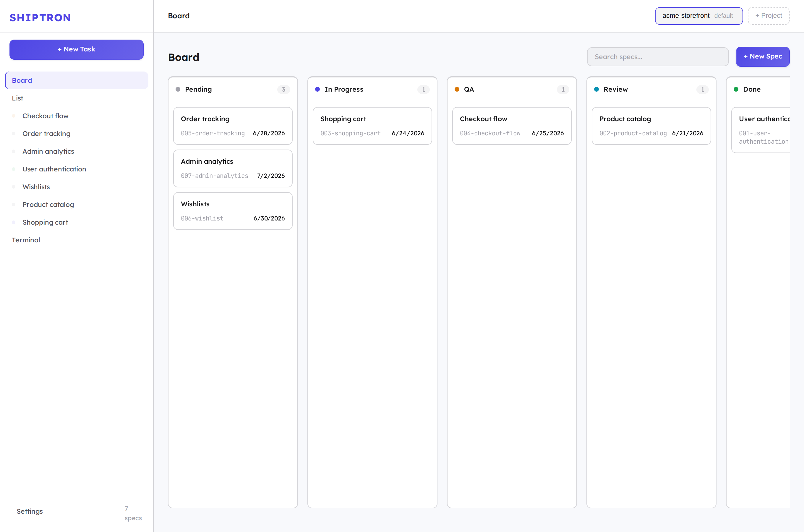Viewport: 804px width, 532px height.
Task: Open the Admin analytics card
Action: click(x=233, y=169)
